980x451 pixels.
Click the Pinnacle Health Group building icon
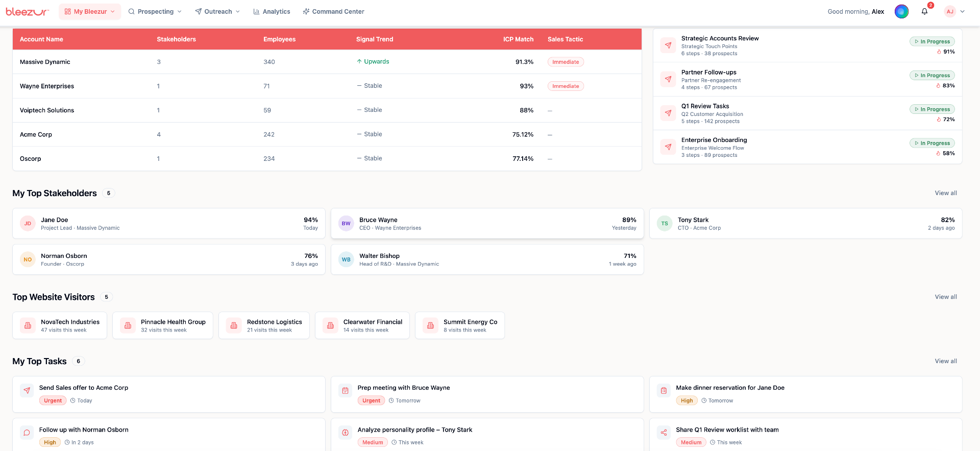pyautogui.click(x=128, y=325)
